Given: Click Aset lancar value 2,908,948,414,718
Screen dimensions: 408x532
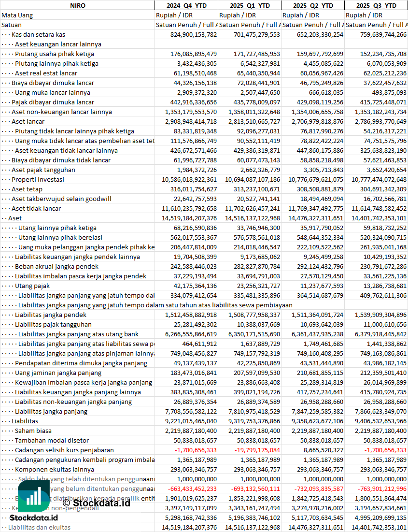Looking at the screenshot, I should point(191,121).
